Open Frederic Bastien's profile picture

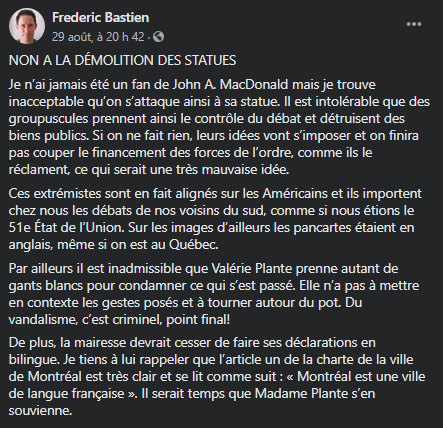pyautogui.click(x=27, y=26)
